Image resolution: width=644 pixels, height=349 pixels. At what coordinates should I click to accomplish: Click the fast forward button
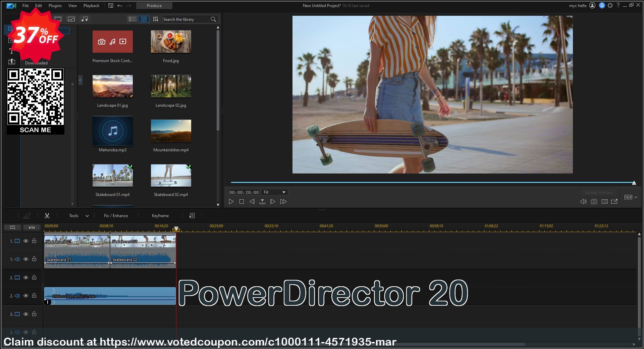283,202
